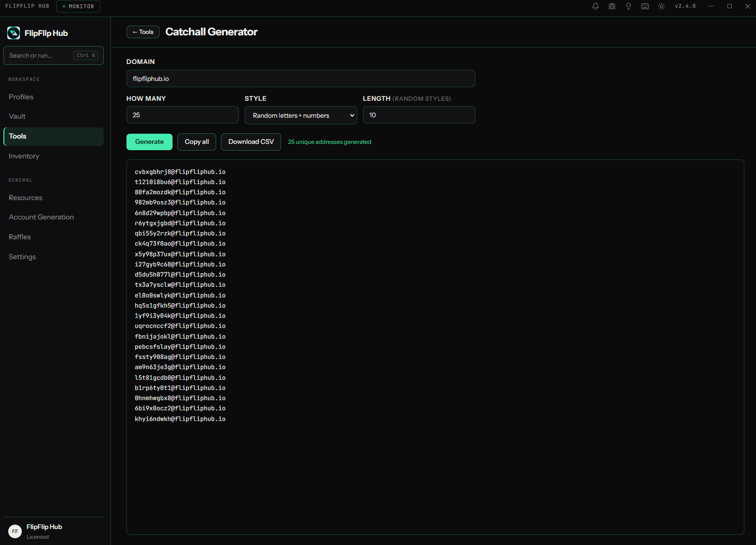This screenshot has width=756, height=545.
Task: Click address 80fa2mozdk@flipfliphub.io
Action: point(180,192)
